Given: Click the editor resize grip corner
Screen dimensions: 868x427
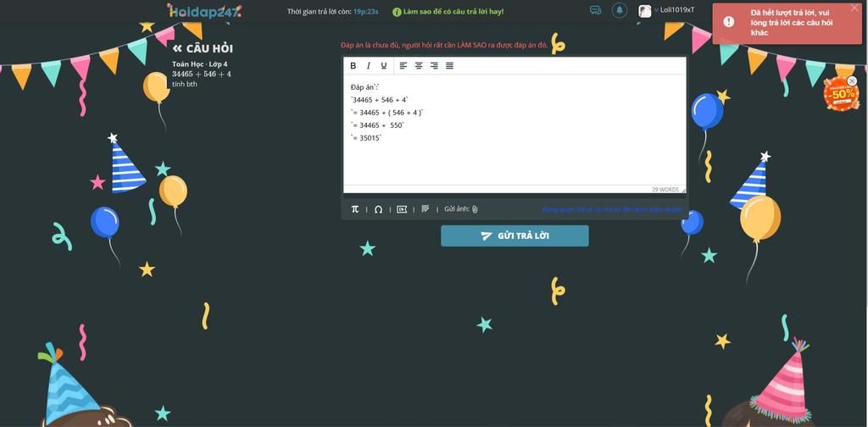Looking at the screenshot, I should tap(683, 191).
